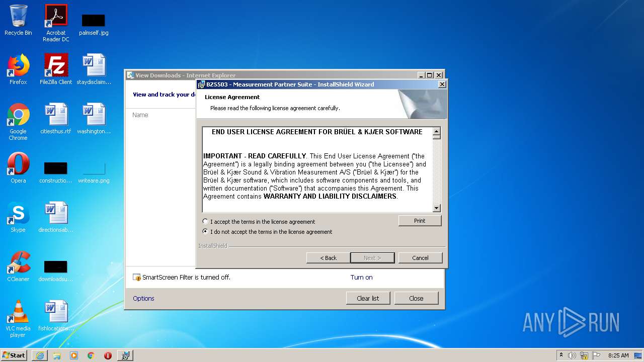Launch Acrobat Reader DC shortcut
Viewport: 644px width, 362px height.
[x=56, y=23]
